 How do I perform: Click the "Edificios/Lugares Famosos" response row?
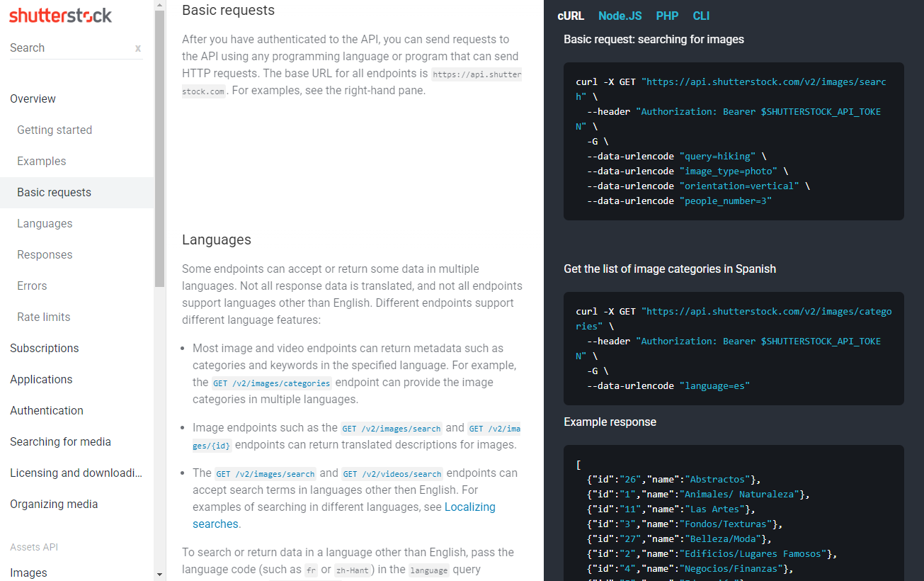[712, 553]
